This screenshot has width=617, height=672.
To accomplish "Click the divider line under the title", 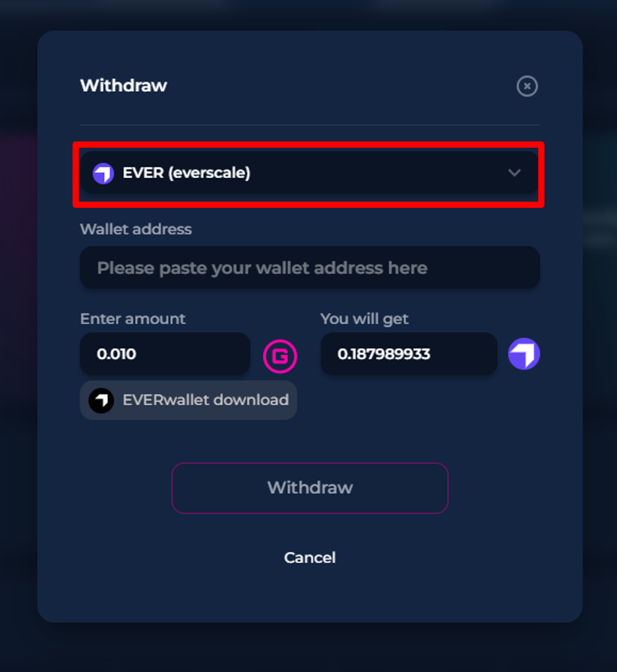I will click(x=309, y=125).
